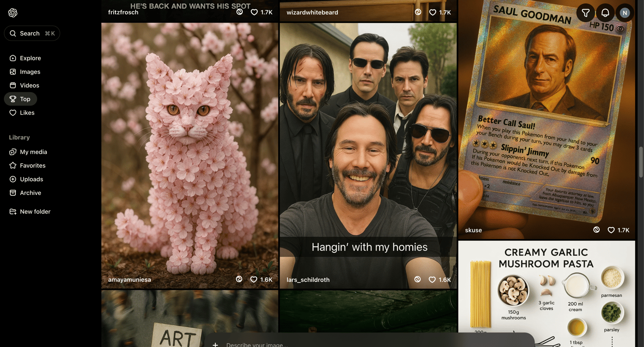
Task: Click the vertical scrollbar thumb
Action: [641, 162]
